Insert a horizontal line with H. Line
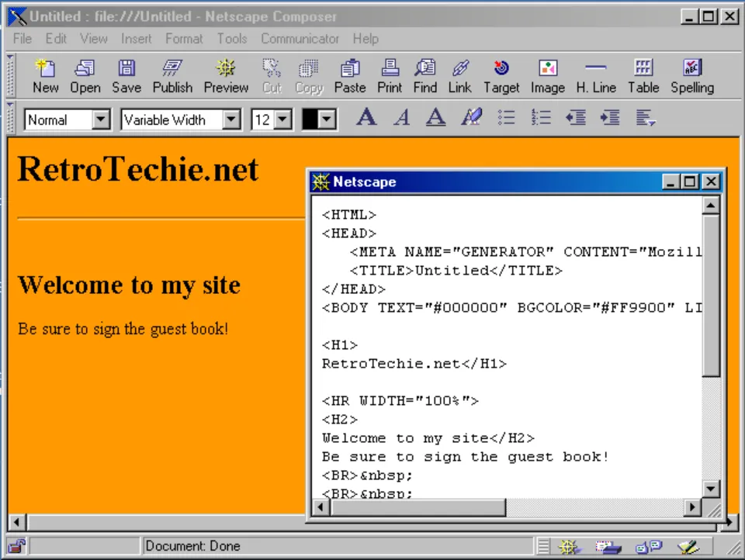This screenshot has height=560, width=745. (x=595, y=75)
